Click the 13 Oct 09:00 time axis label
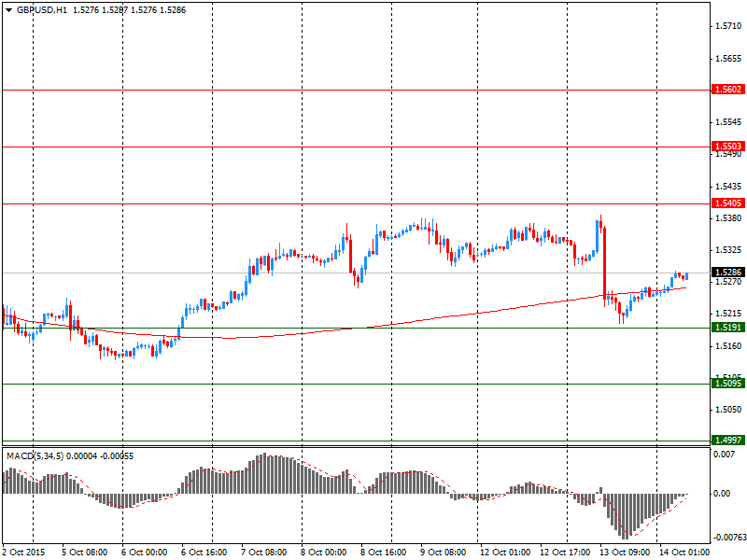Screen dimensions: 747x560 (625, 553)
